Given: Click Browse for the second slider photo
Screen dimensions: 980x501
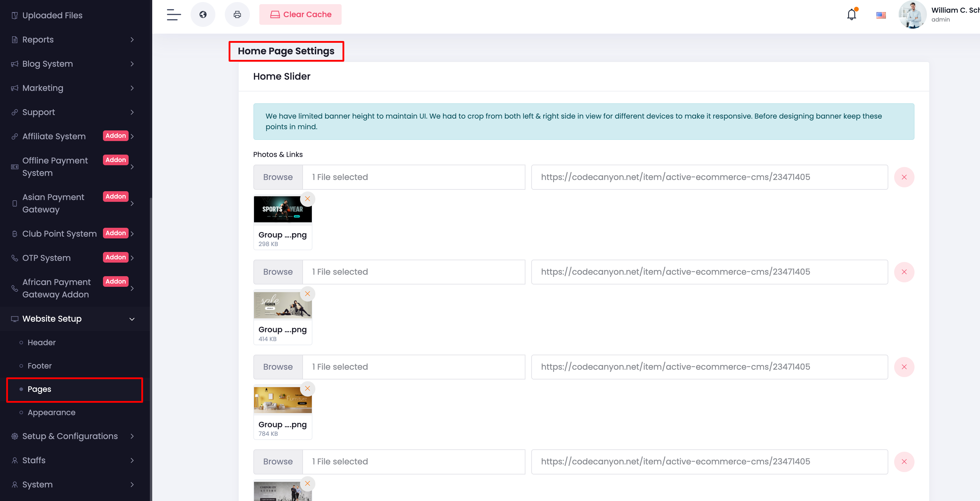Looking at the screenshot, I should click(278, 272).
